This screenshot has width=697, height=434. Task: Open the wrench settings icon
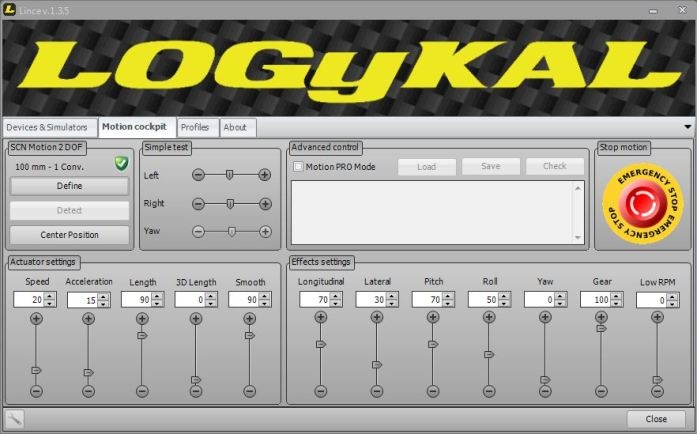(14, 419)
